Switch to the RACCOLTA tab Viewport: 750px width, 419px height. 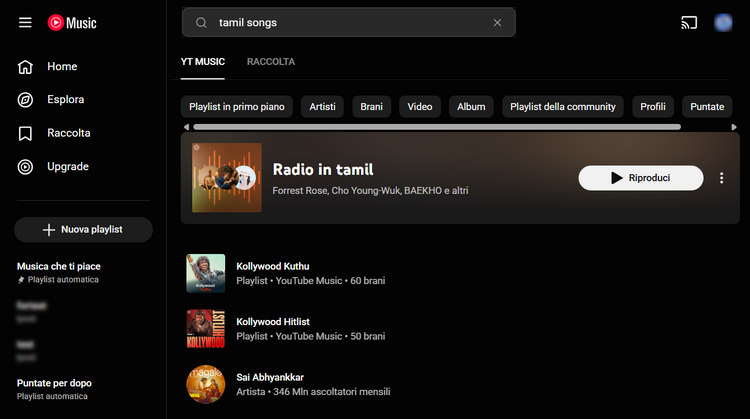(x=271, y=62)
